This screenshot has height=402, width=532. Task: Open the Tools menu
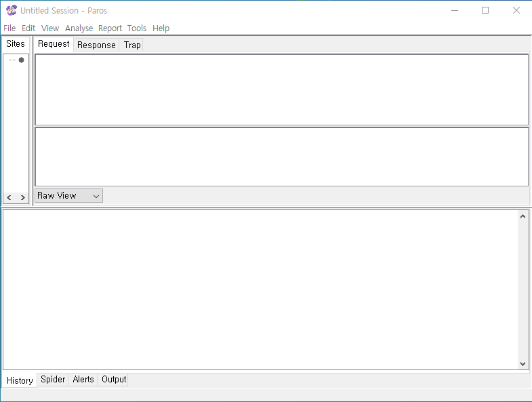[x=137, y=28]
